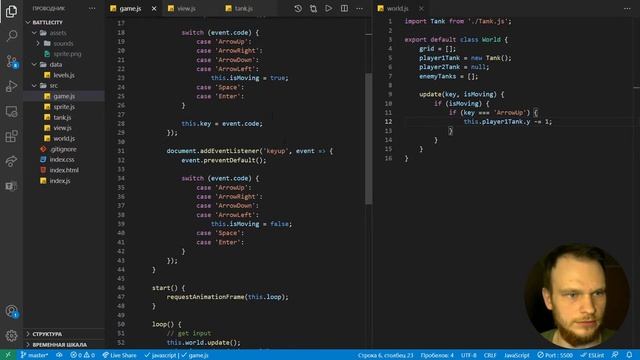Split the editor to the right
The height and width of the screenshot is (360, 640).
coord(344,8)
